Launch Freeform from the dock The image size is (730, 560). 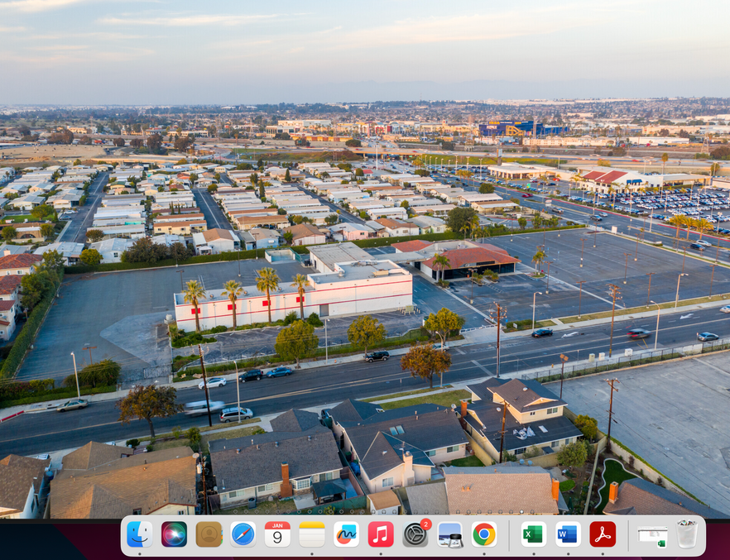point(346,534)
